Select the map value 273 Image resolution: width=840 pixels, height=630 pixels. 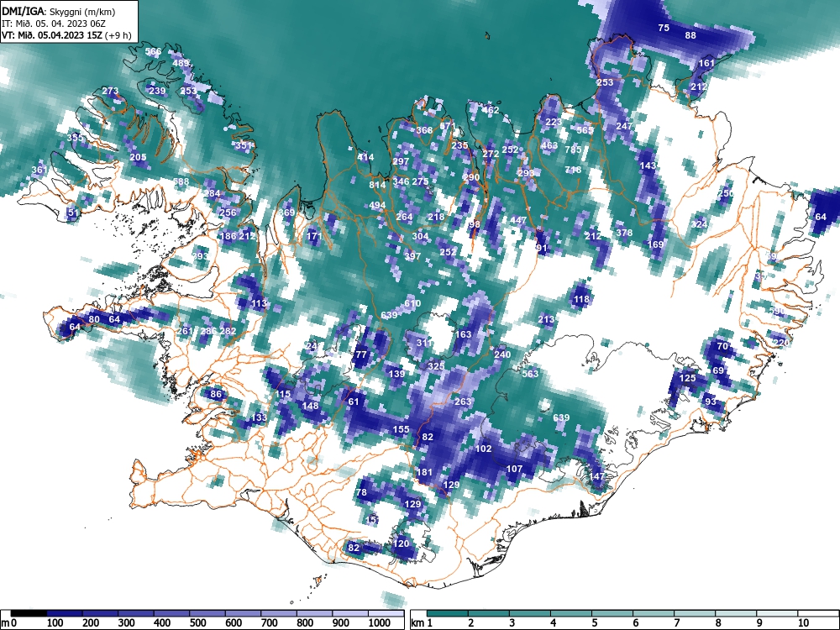click(110, 91)
